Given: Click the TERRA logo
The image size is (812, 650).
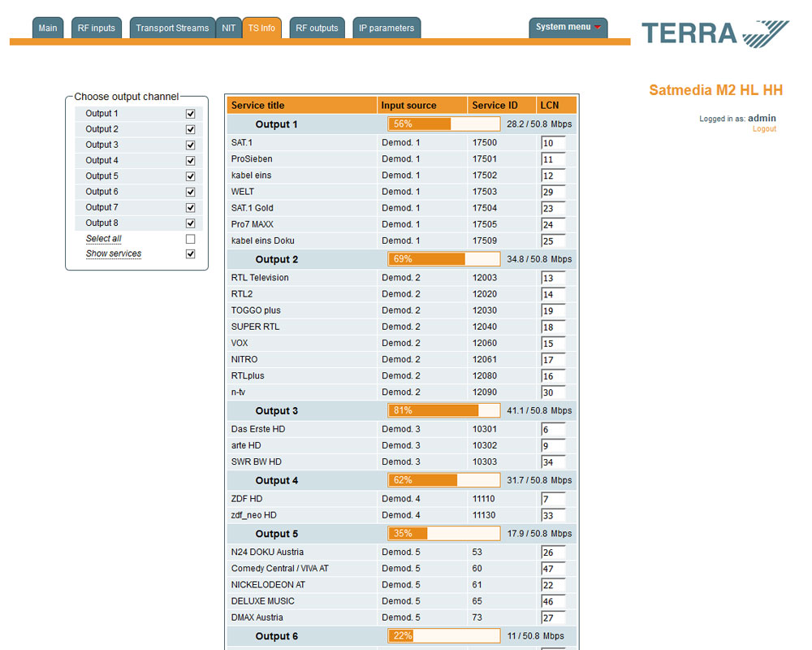Looking at the screenshot, I should [715, 33].
